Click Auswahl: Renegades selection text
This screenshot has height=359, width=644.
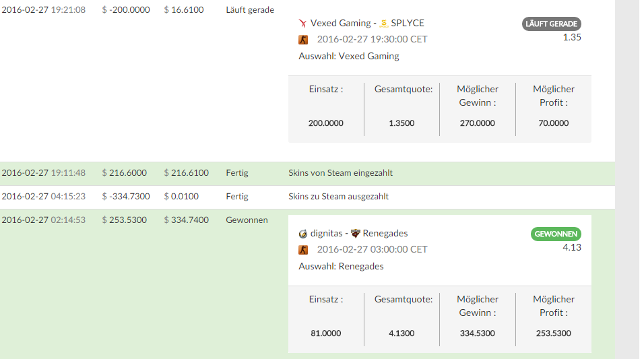341,266
